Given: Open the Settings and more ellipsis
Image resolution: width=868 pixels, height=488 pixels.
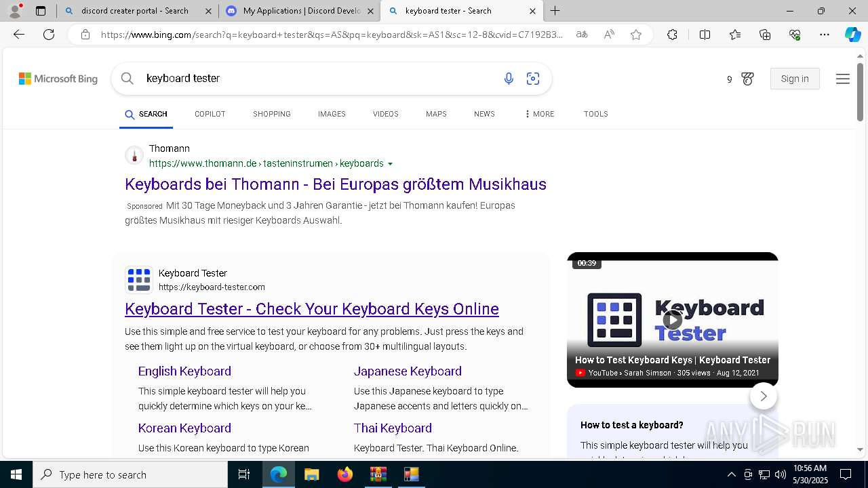Looking at the screenshot, I should tap(825, 35).
